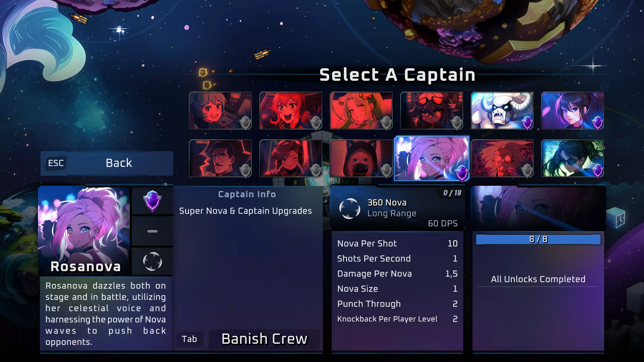The height and width of the screenshot is (362, 644).
Task: Click the 8 / 8 unlock progress bar
Action: click(x=538, y=239)
